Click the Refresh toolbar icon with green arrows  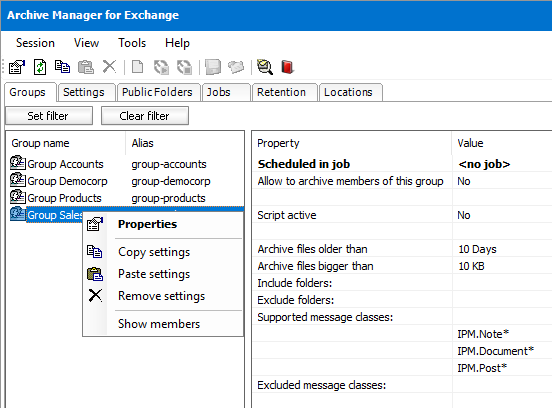(x=40, y=67)
